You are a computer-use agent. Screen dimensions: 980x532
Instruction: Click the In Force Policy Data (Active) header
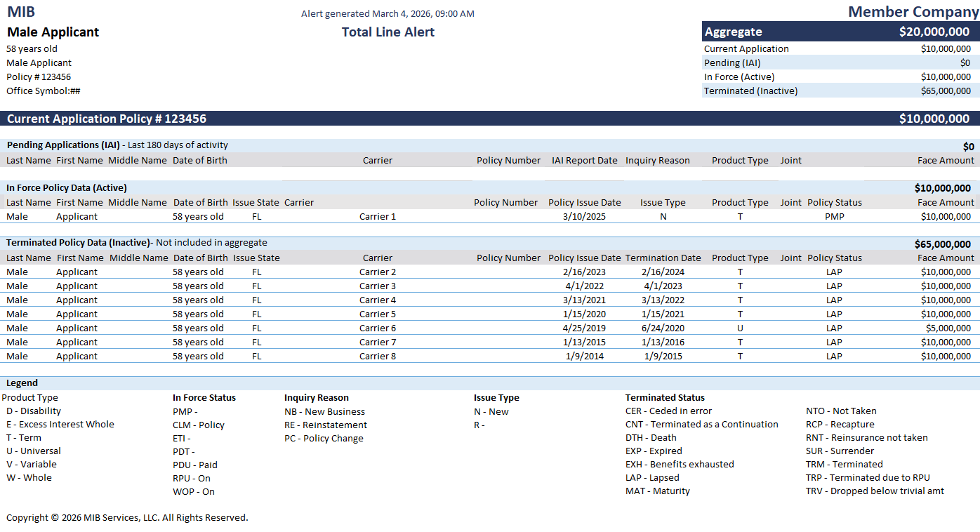(x=490, y=188)
